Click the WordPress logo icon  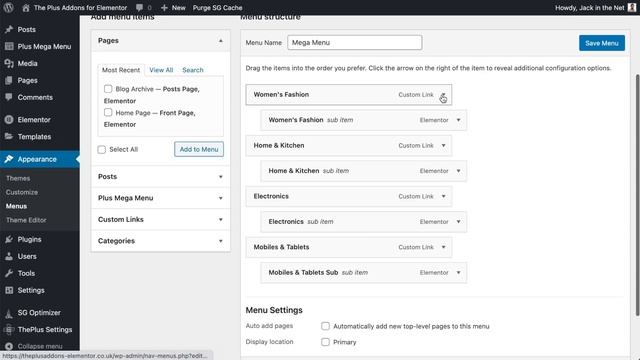tap(8, 7)
